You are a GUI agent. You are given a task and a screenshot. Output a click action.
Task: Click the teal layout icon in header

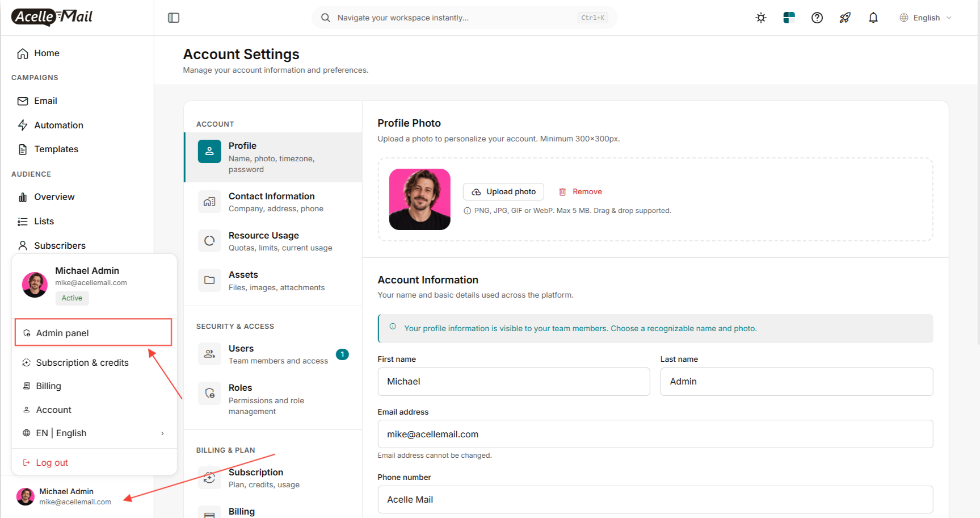(x=789, y=18)
